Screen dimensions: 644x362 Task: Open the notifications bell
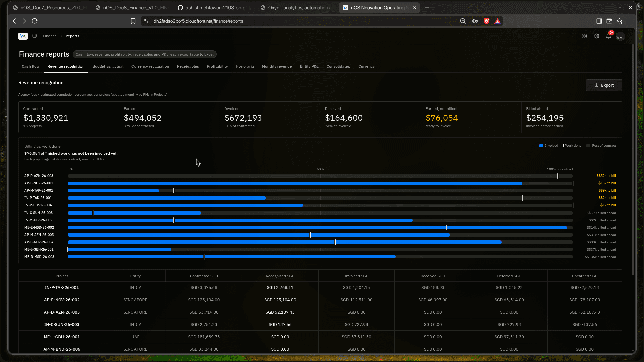pyautogui.click(x=608, y=36)
